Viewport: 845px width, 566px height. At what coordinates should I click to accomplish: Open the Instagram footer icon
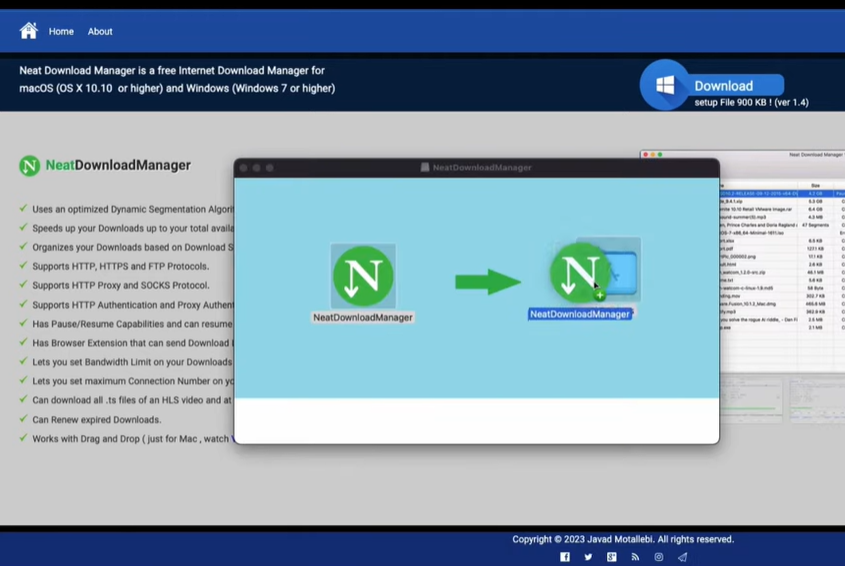[659, 557]
